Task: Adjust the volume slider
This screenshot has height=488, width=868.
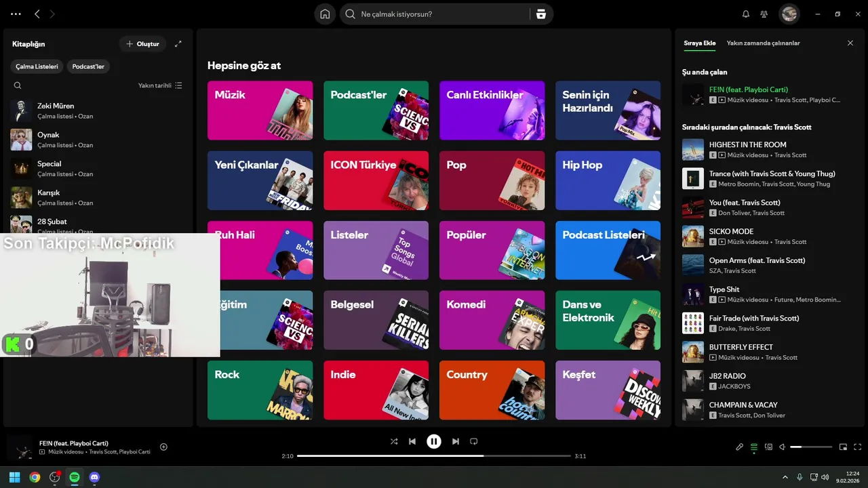Action: click(811, 447)
